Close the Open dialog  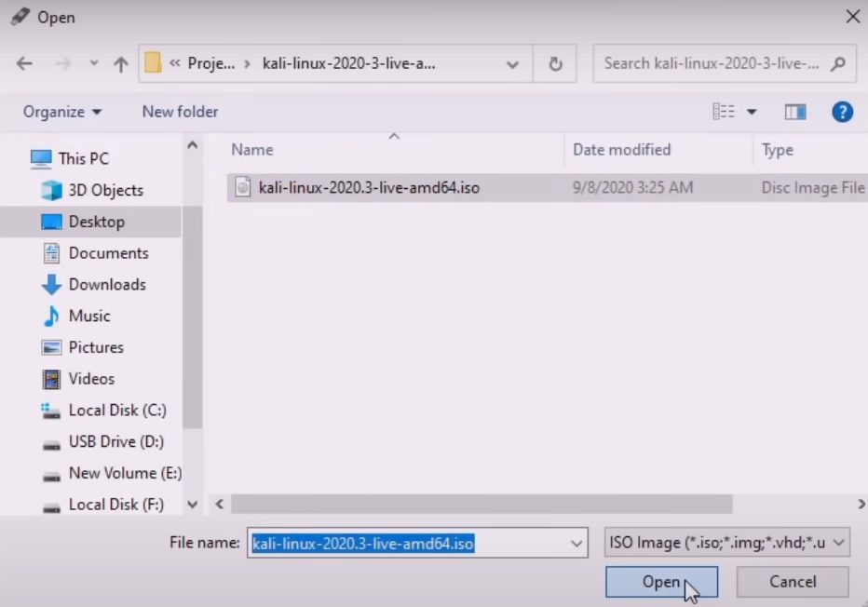click(x=853, y=17)
